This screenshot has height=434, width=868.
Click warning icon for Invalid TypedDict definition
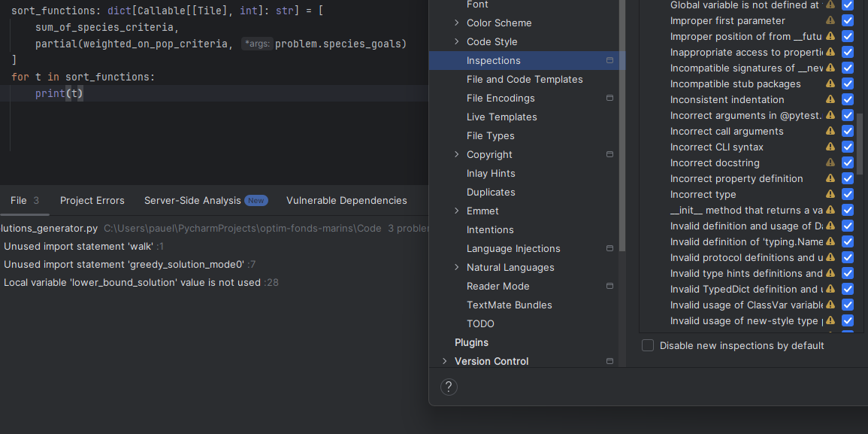coord(830,289)
